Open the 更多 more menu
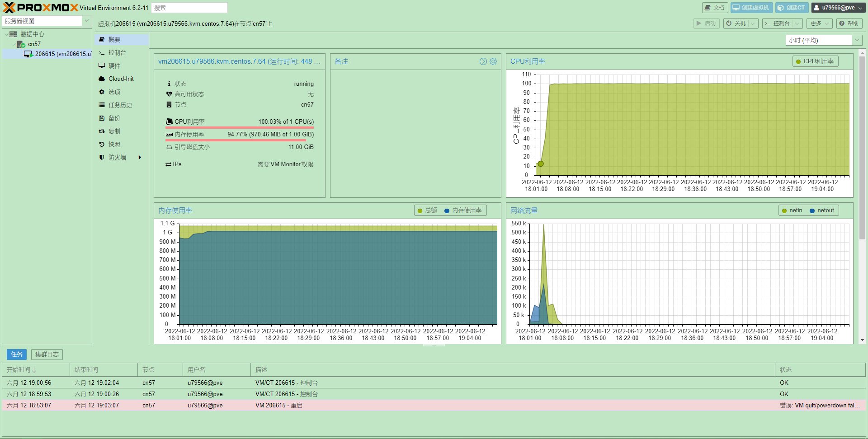Viewport: 868px width, 439px height. [x=819, y=23]
